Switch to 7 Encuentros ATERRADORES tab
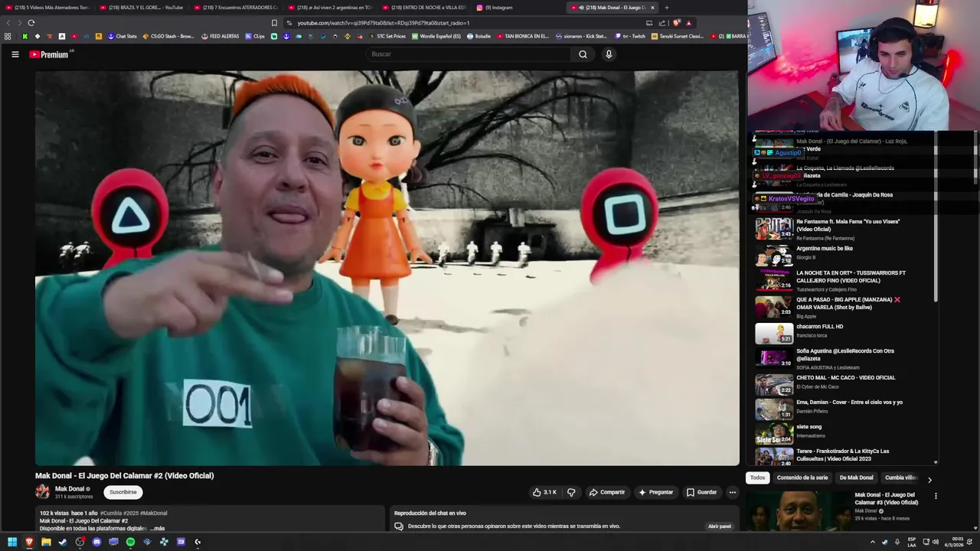The width and height of the screenshot is (980, 551). coord(236,8)
